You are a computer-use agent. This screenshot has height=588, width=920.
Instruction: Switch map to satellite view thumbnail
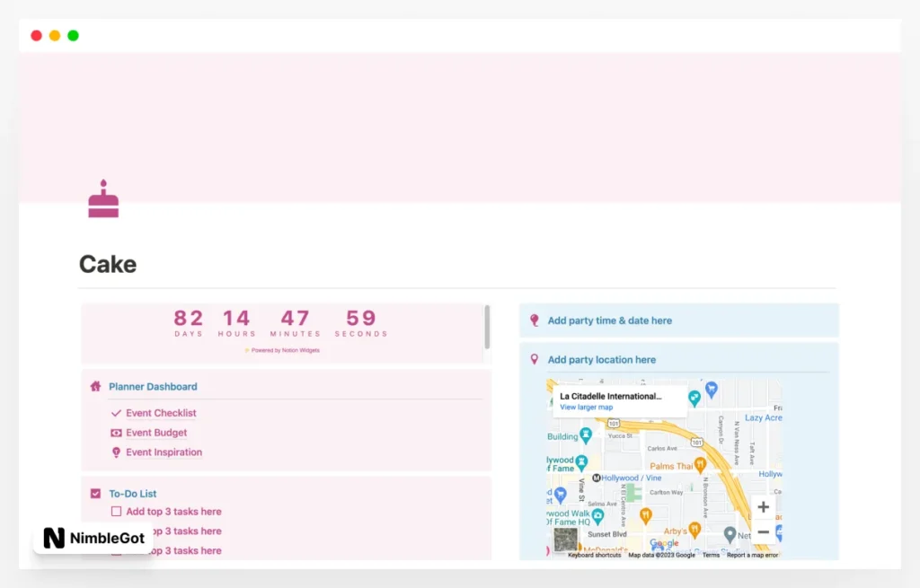(566, 539)
